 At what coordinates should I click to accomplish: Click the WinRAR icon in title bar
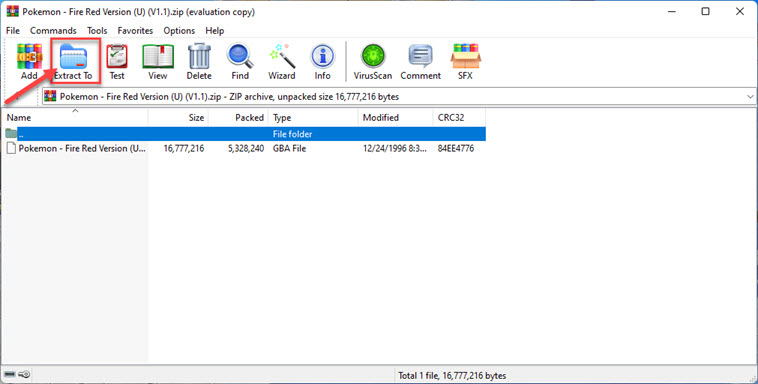point(13,12)
